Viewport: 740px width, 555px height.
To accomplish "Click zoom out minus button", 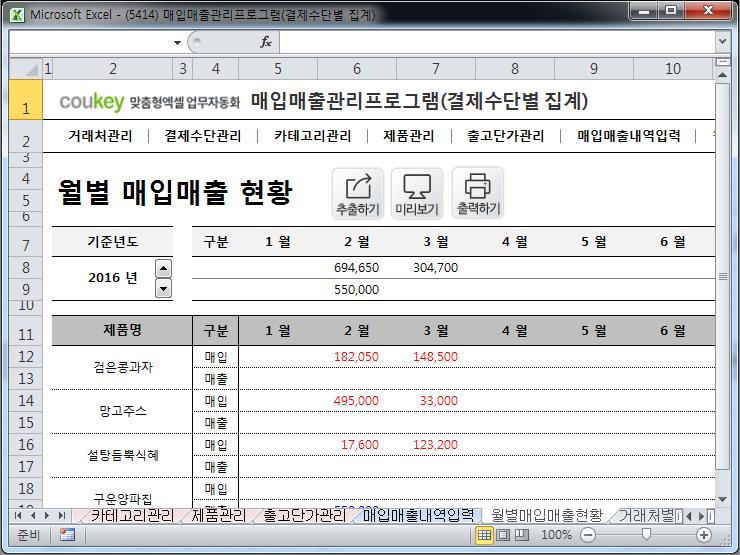I will [x=588, y=535].
